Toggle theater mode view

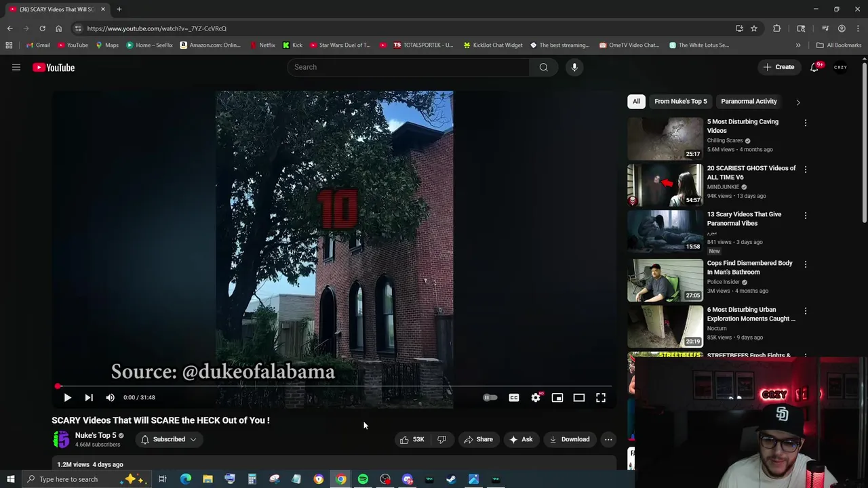pyautogui.click(x=579, y=398)
